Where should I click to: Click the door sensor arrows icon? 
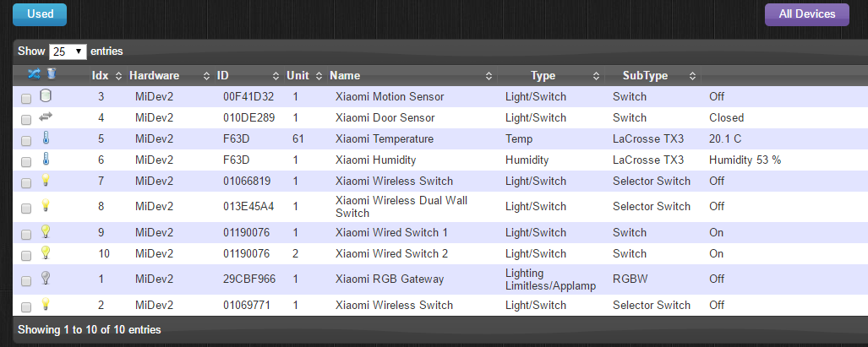pos(46,117)
